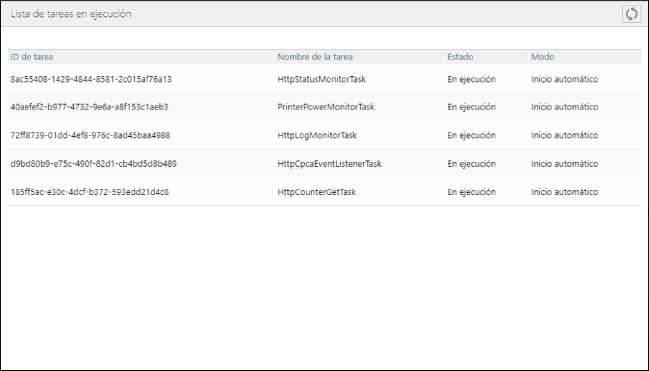Click the refresh icon in the task list header

[x=631, y=14]
